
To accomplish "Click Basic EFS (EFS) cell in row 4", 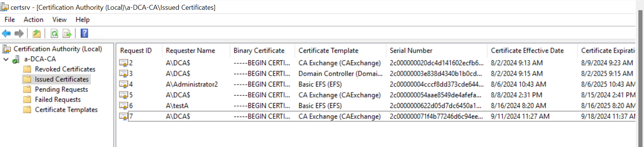I will pos(320,84).
